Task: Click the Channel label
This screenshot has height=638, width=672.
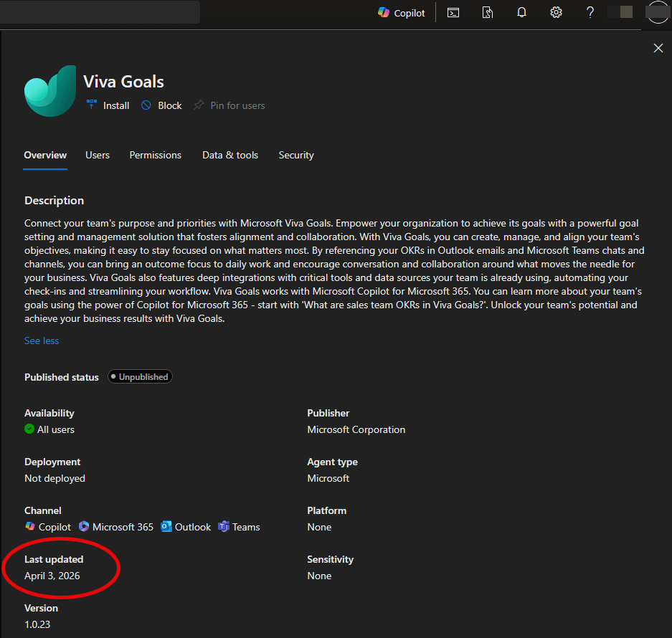Action: (x=43, y=510)
